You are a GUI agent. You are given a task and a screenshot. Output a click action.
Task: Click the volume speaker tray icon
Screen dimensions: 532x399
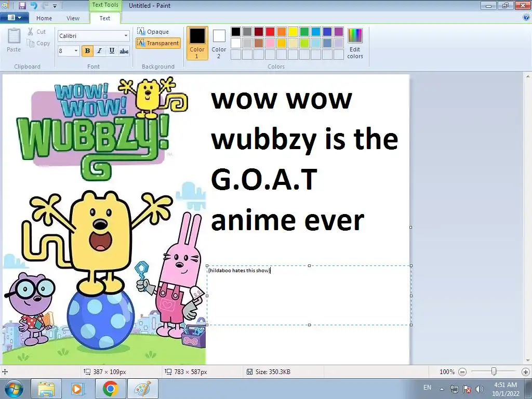(x=479, y=389)
